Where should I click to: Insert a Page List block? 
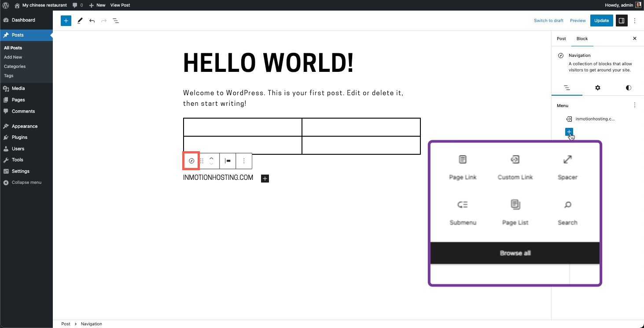click(x=515, y=213)
